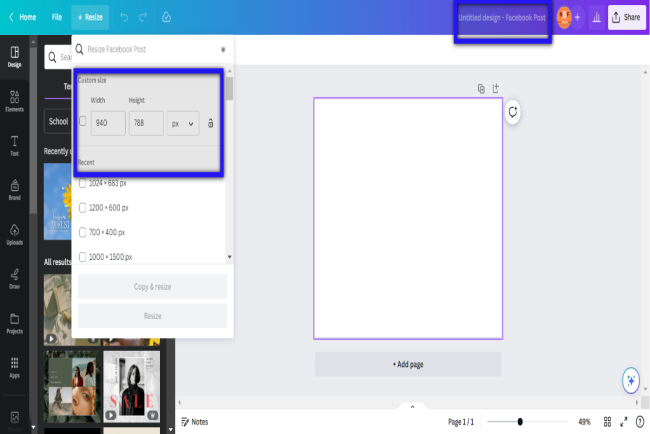Adjust the zoom slider handle
This screenshot has width=650, height=434.
[520, 422]
